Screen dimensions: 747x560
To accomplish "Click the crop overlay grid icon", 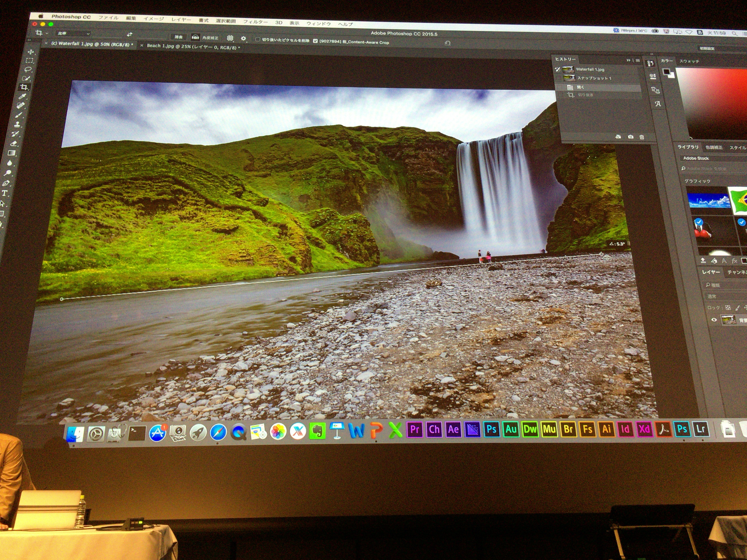I will (x=230, y=38).
